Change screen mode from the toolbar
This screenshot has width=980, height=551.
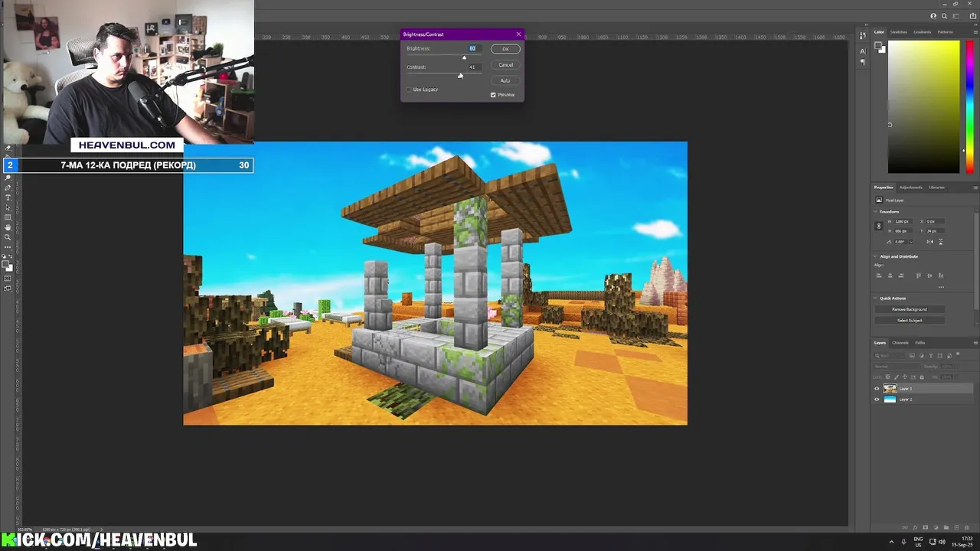(x=8, y=288)
